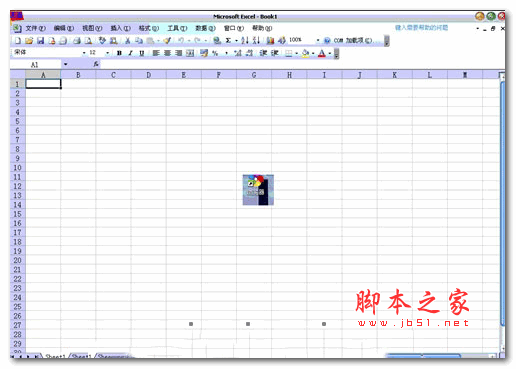Select column header G

pyautogui.click(x=254, y=75)
